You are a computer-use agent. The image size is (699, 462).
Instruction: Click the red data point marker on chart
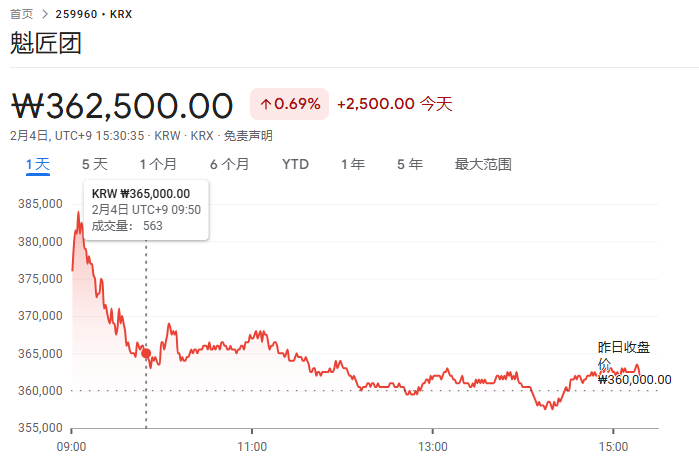[x=146, y=353]
